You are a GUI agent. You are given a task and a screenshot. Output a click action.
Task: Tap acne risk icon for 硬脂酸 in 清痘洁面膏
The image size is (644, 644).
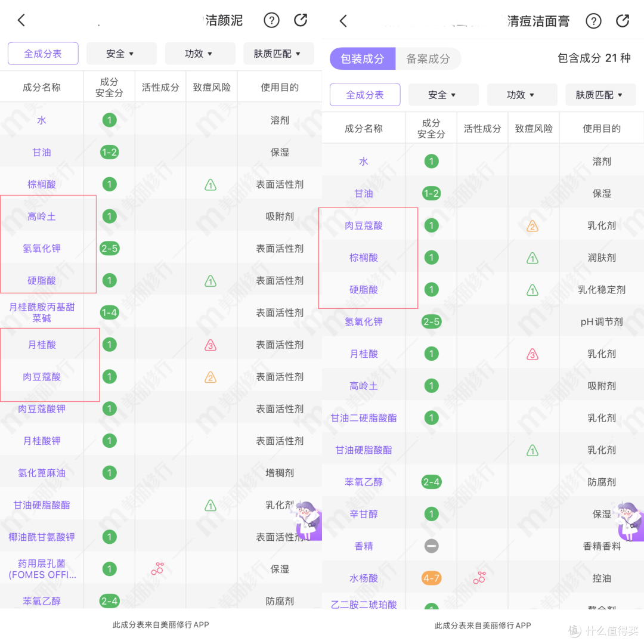tap(532, 290)
